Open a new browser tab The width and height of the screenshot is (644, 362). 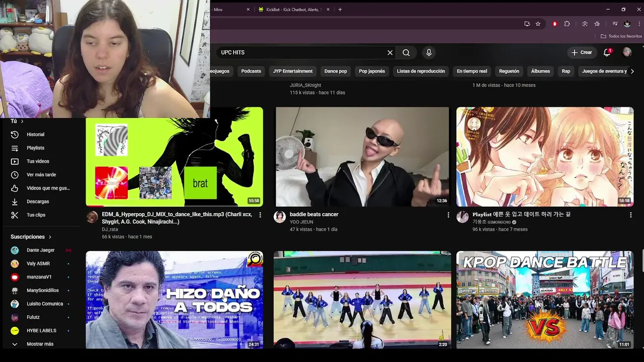[340, 10]
